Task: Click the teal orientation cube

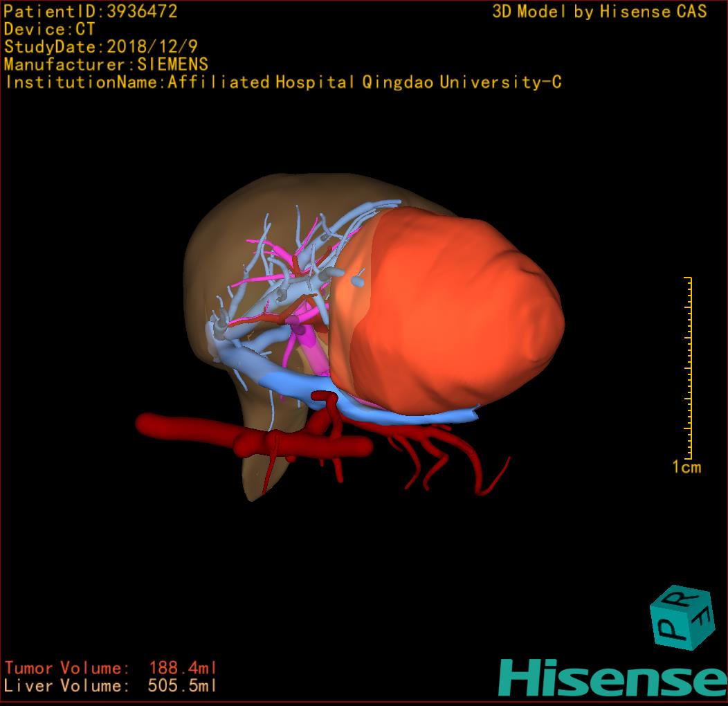Action: [682, 617]
